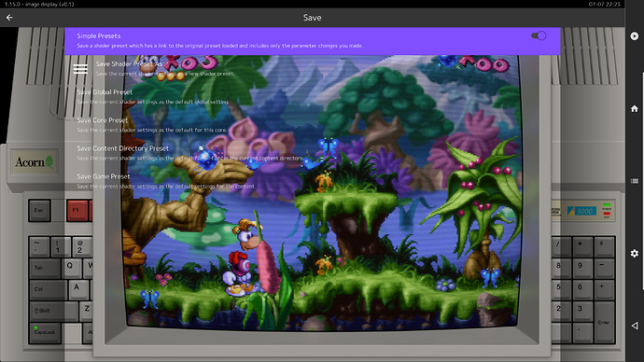
Task: Go back using the top-left arrow
Action: point(9,18)
